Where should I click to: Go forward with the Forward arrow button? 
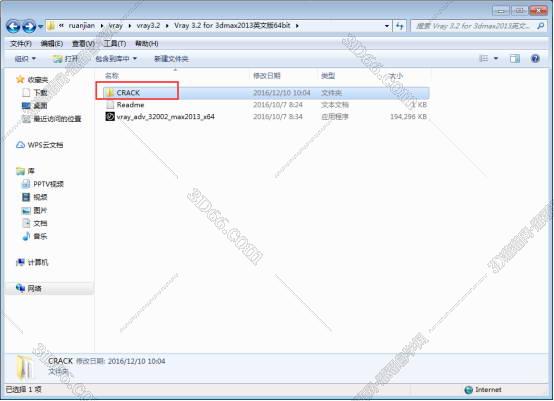(x=29, y=26)
